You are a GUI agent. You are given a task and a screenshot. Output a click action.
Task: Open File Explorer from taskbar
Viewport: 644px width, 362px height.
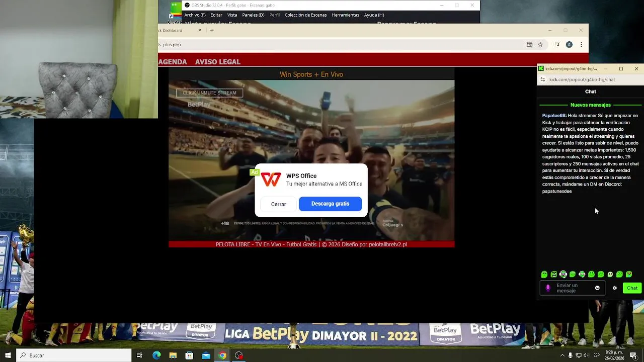pyautogui.click(x=173, y=355)
